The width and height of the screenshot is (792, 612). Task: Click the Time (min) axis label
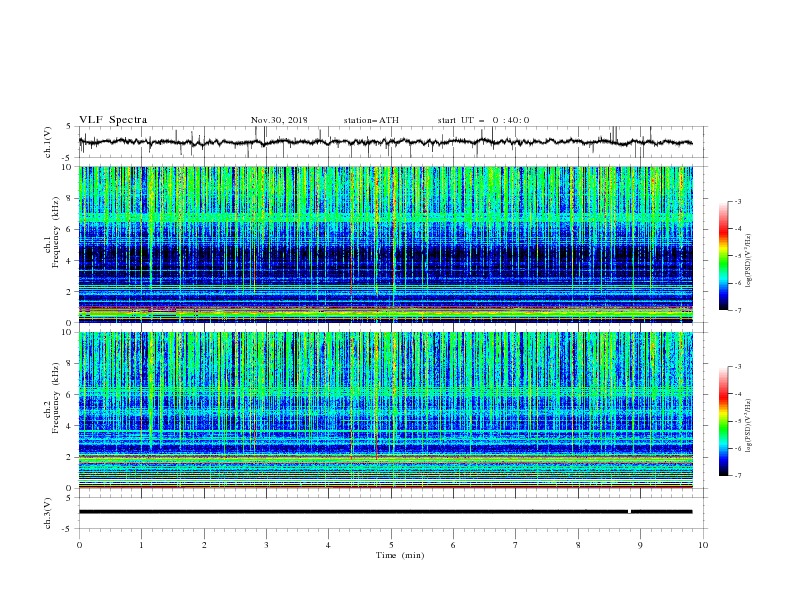[x=400, y=555]
